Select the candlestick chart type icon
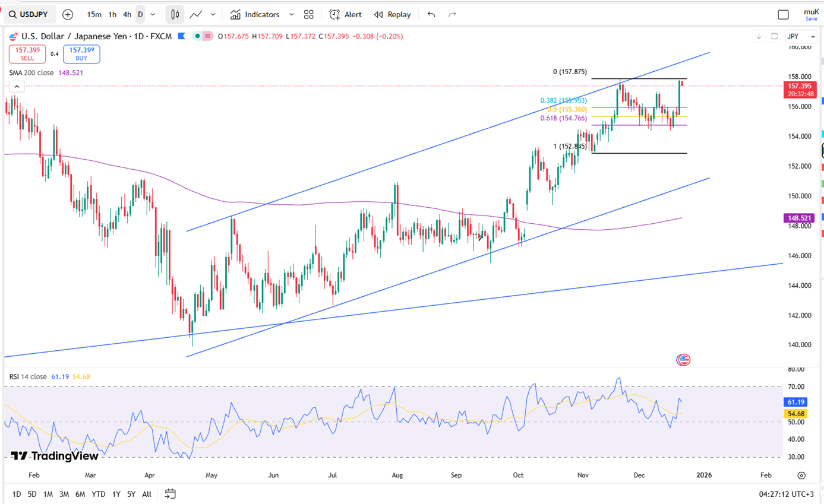This screenshot has width=824, height=504. 174,14
